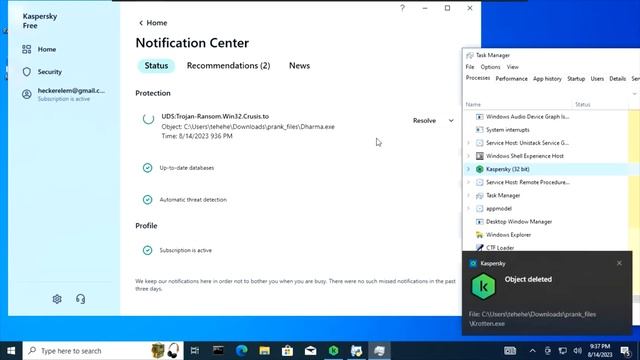Expand the appmodel process row
Viewport: 640px width, 360px height.
469,209
